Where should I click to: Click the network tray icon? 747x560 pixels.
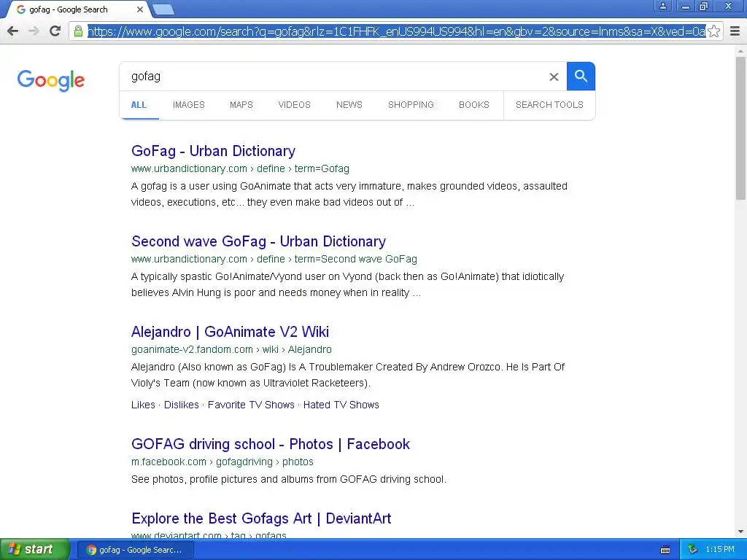[x=693, y=550]
